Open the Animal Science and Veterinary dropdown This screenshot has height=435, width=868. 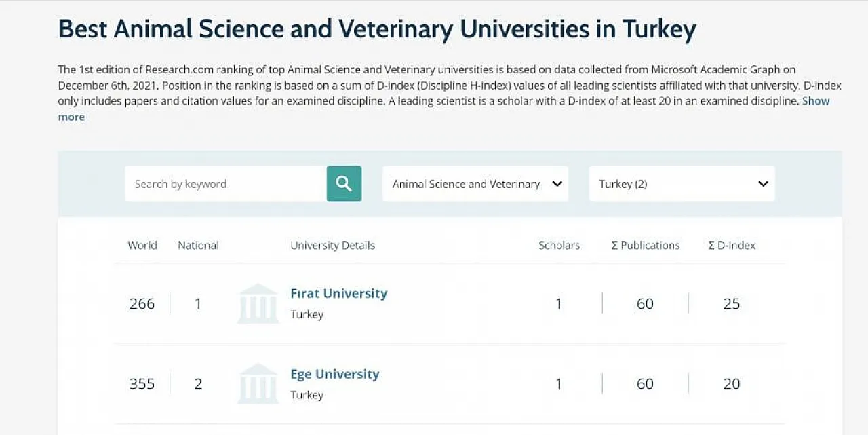475,184
